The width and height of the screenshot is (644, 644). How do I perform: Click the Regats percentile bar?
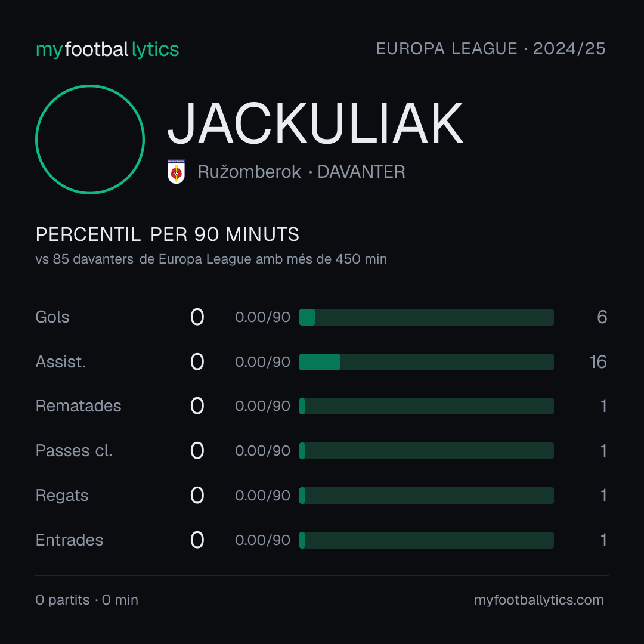(x=426, y=496)
